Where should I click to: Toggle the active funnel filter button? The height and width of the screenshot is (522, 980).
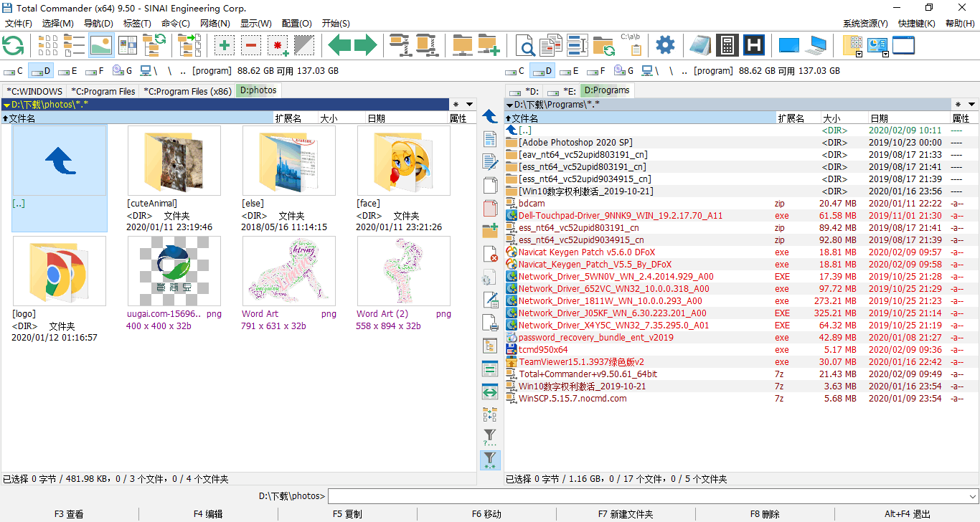[490, 460]
